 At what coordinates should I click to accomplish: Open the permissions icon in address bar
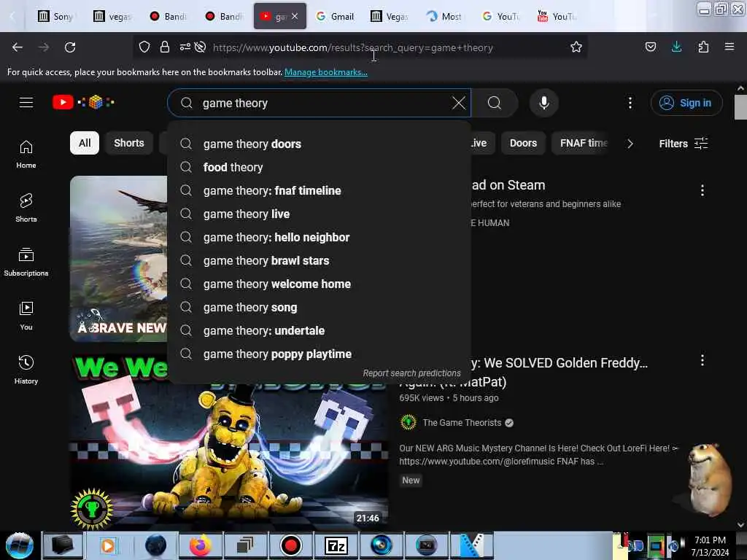click(x=185, y=47)
